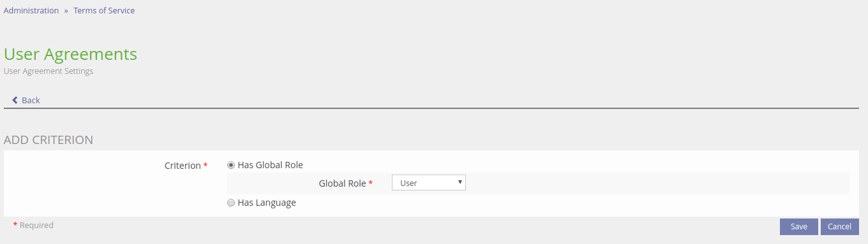The width and height of the screenshot is (868, 244).
Task: Click the User Agreements page heading
Action: [71, 54]
